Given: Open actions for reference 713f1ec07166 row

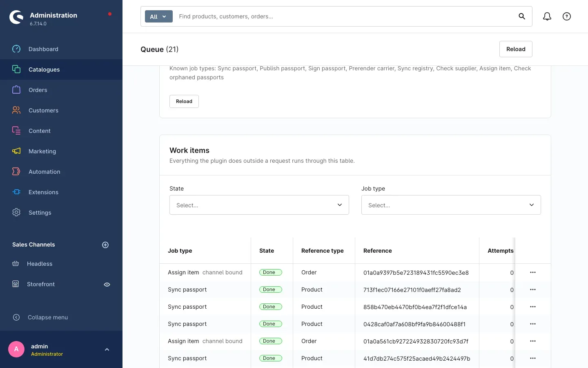Looking at the screenshot, I should point(533,289).
